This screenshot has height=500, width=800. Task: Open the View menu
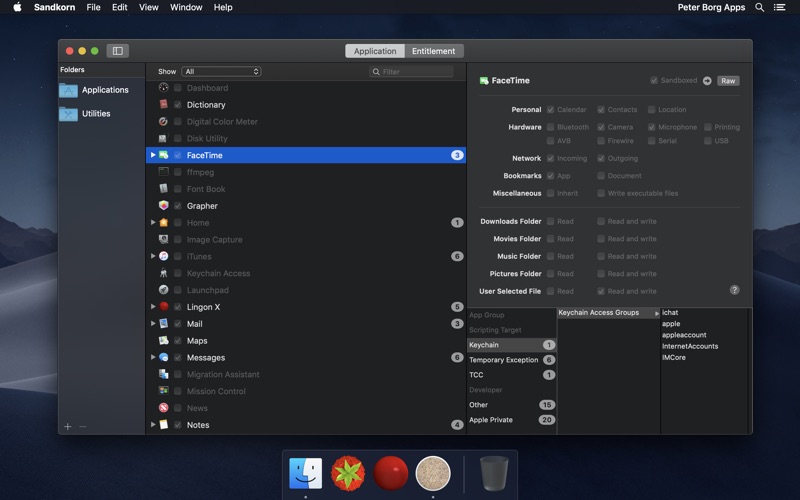click(148, 7)
